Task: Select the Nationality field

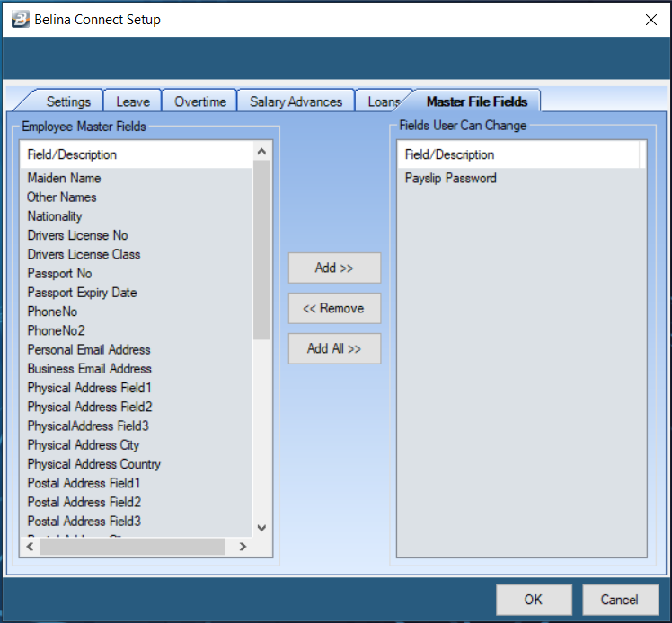Action: 55,216
